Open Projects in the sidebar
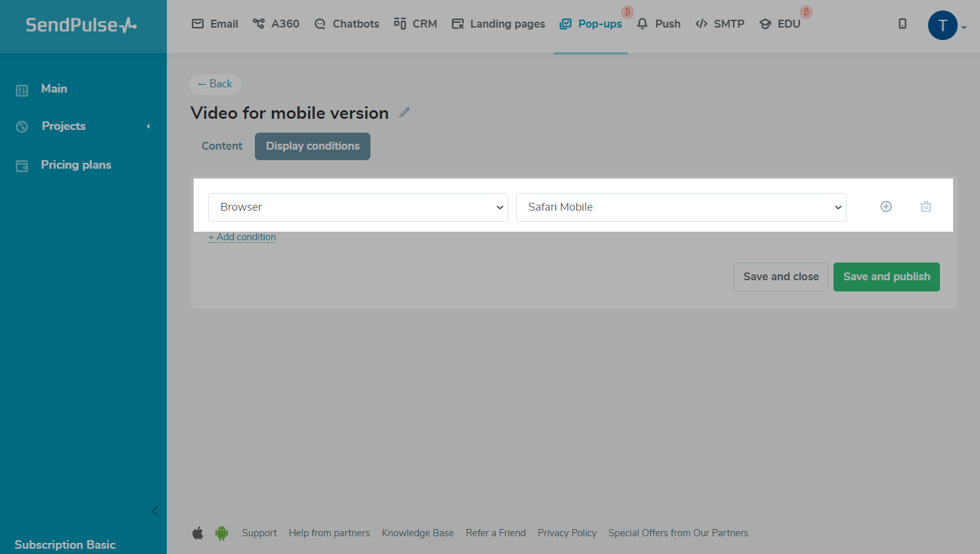 (x=64, y=126)
